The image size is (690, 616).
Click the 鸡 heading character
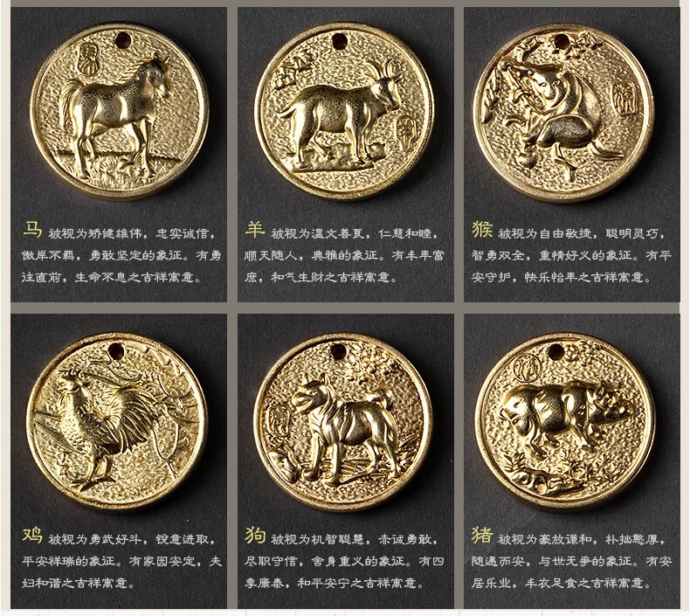[x=32, y=536]
